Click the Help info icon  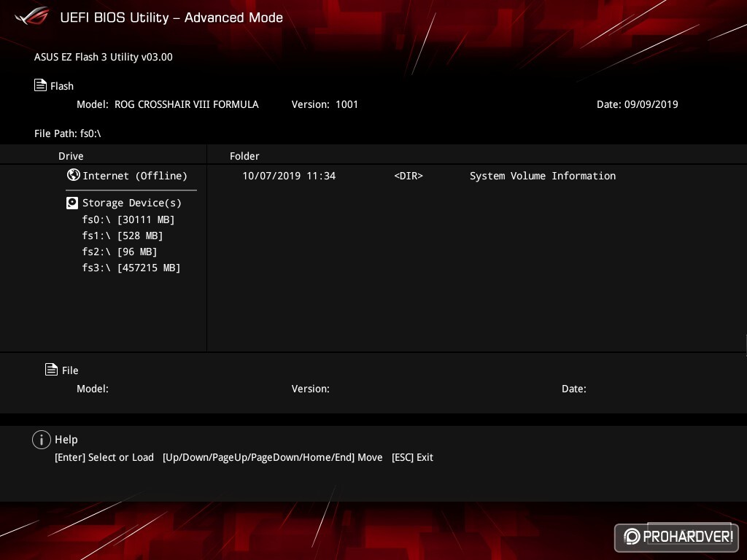[x=42, y=440]
